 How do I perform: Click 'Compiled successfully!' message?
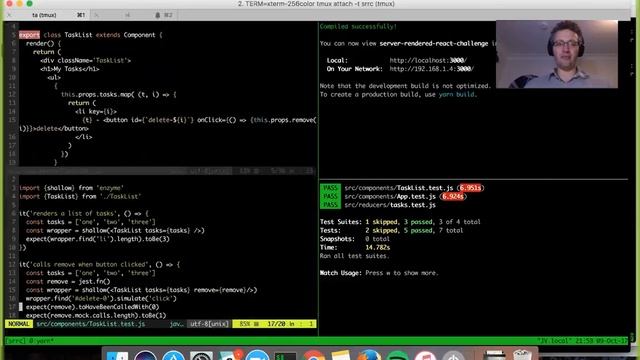358,27
